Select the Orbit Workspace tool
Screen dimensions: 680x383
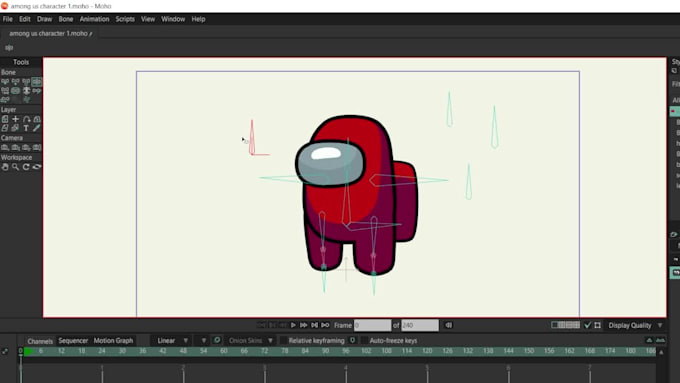pos(37,167)
